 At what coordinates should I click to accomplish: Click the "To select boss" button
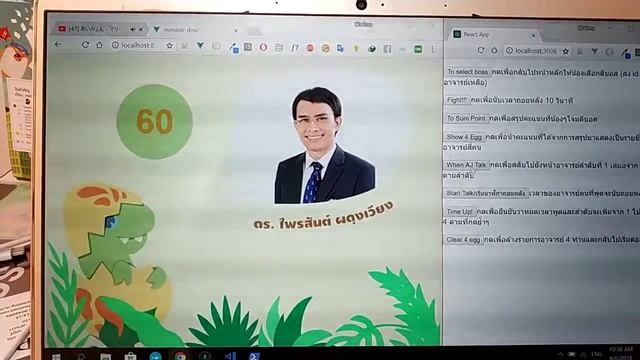click(x=467, y=72)
